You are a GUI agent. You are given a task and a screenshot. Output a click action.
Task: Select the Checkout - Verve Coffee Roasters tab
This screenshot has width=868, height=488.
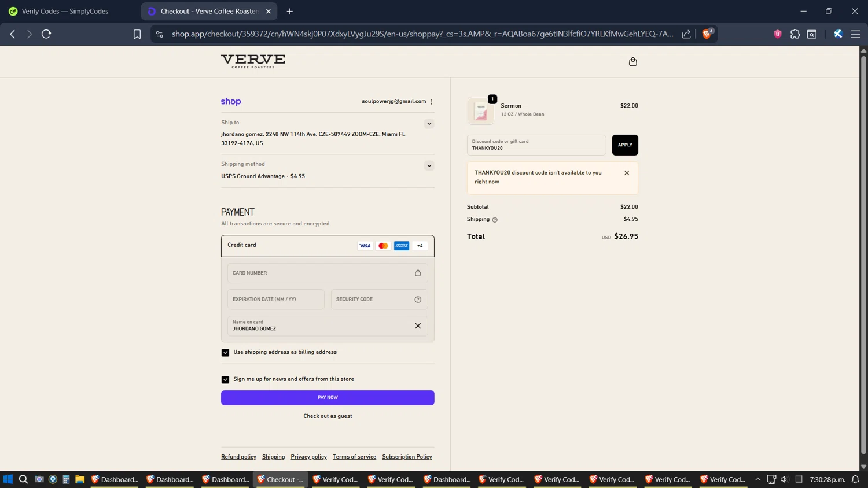[204, 11]
